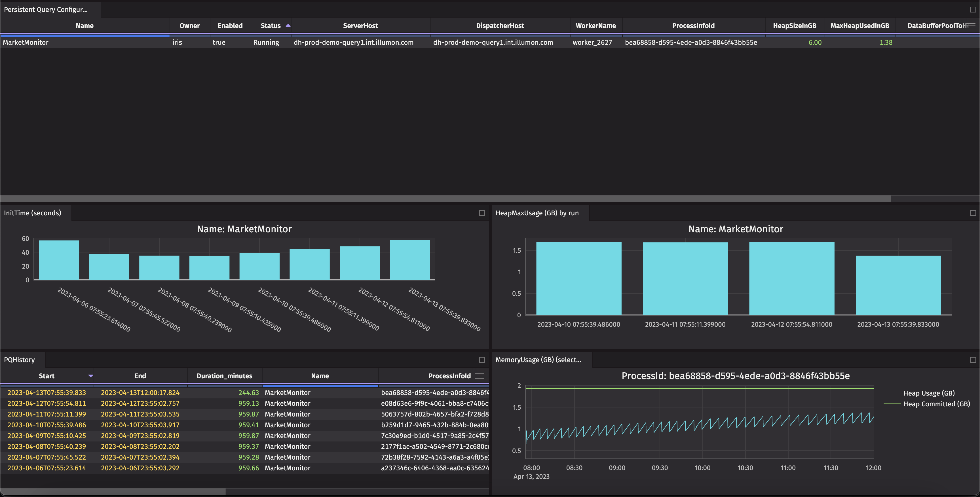Image resolution: width=980 pixels, height=497 pixels.
Task: Maximize the MemoryUsage panel
Action: point(973,360)
